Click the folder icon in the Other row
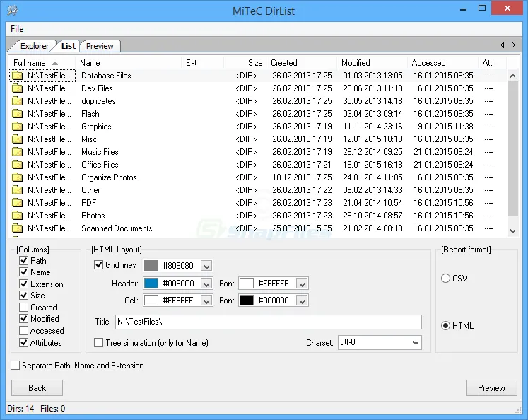The height and width of the screenshot is (420, 528). pos(17,190)
